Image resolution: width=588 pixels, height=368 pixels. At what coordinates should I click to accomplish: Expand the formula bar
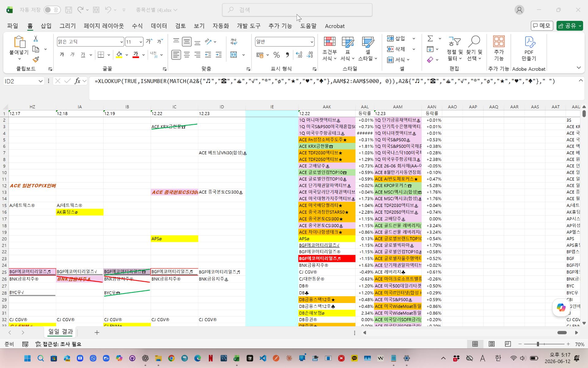tap(581, 81)
